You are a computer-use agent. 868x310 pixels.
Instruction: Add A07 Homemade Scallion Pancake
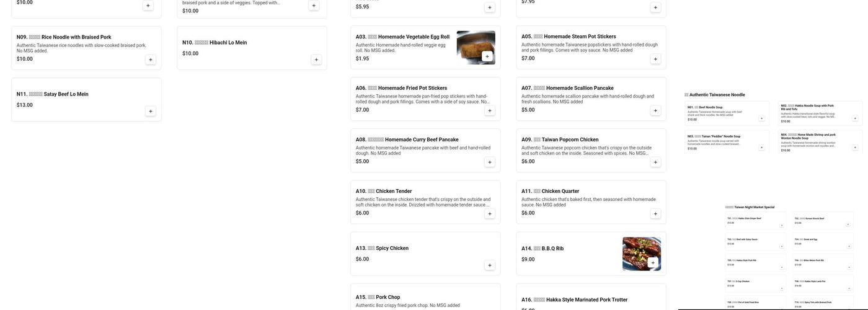tap(655, 110)
